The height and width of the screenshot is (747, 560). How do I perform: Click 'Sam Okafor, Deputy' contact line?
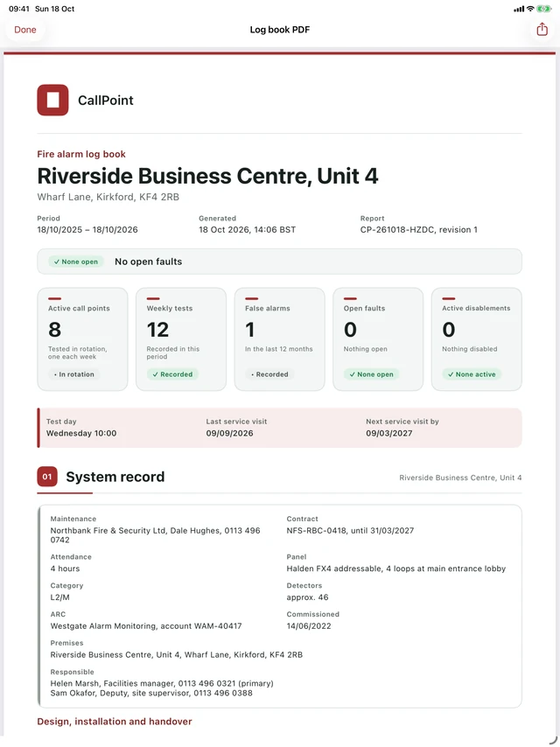(151, 693)
